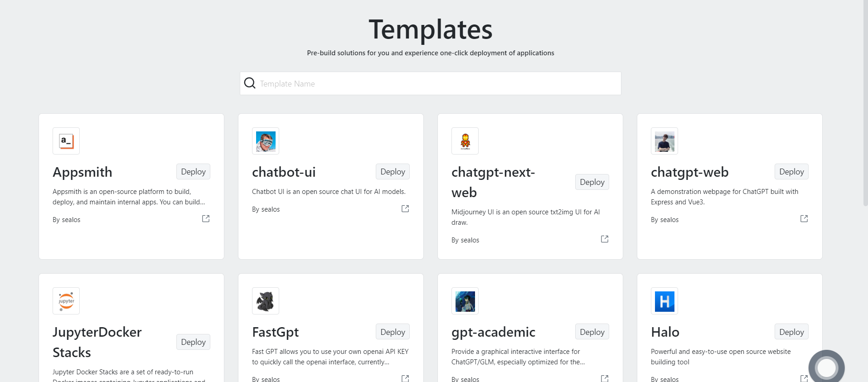Click the chatbot-ui avatar icon

[266, 141]
